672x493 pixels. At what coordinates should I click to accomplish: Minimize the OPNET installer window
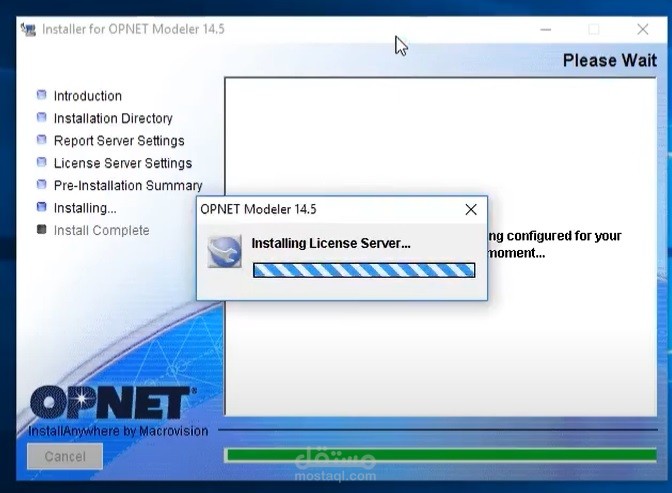point(546,30)
